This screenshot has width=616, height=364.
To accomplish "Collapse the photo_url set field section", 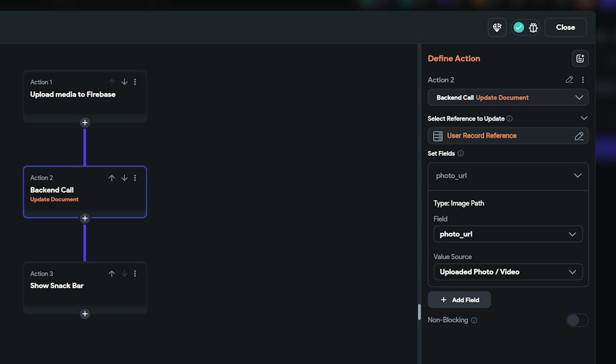I will tap(577, 176).
